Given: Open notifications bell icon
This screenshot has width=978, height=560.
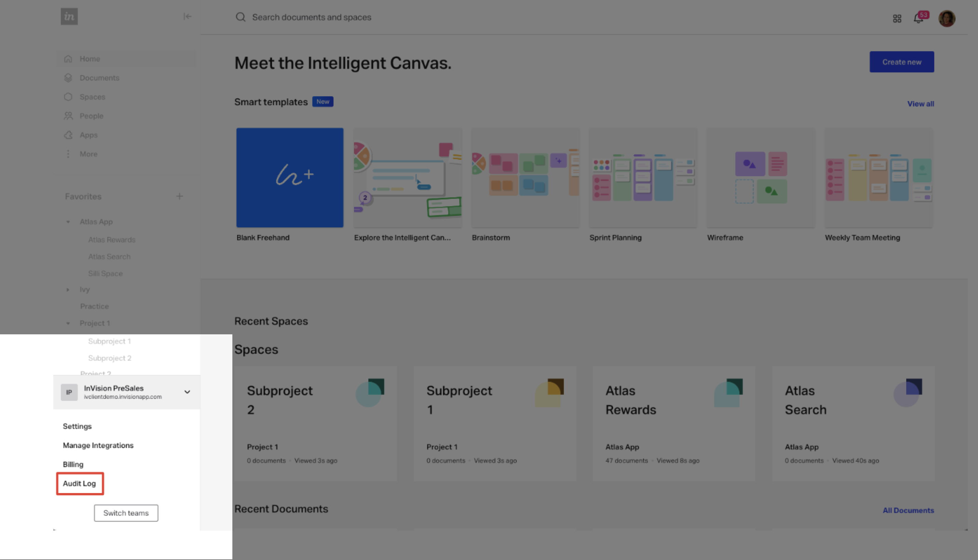Looking at the screenshot, I should (918, 18).
